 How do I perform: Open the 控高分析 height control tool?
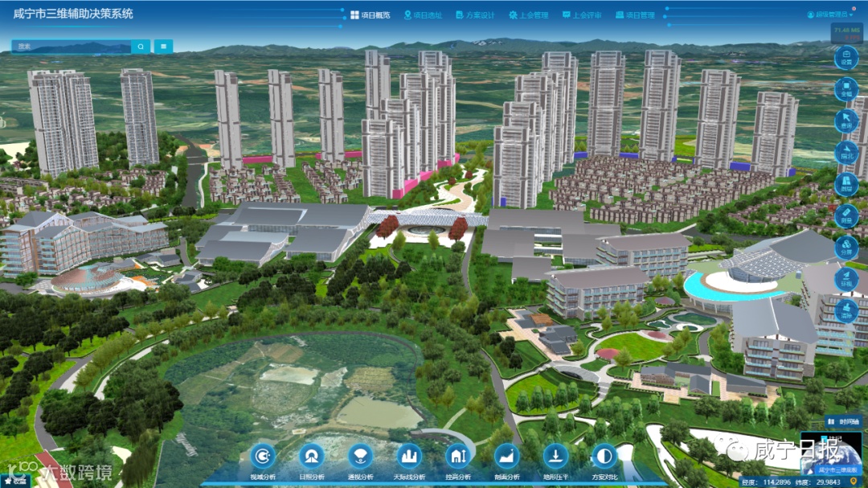[x=458, y=461]
